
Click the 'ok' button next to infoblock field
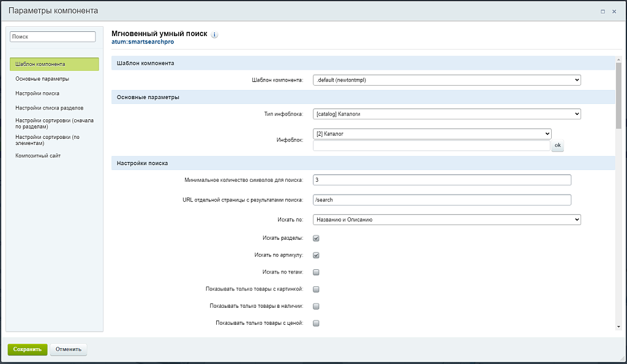coord(557,146)
